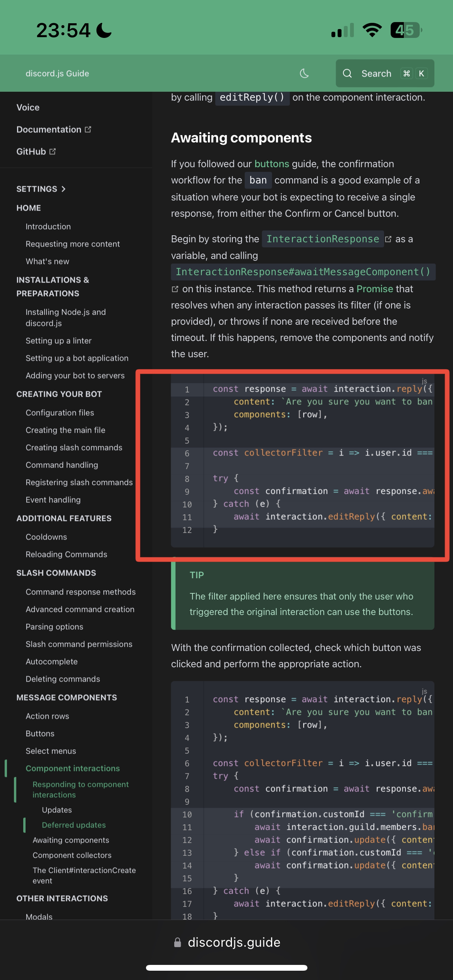Jump to Deferred updates subsection
Image resolution: width=453 pixels, height=980 pixels.
point(74,825)
